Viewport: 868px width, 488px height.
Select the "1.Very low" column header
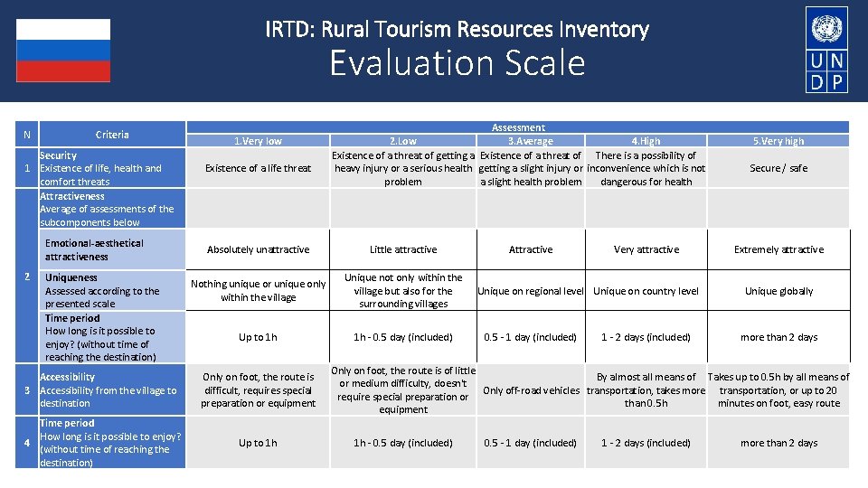(258, 141)
